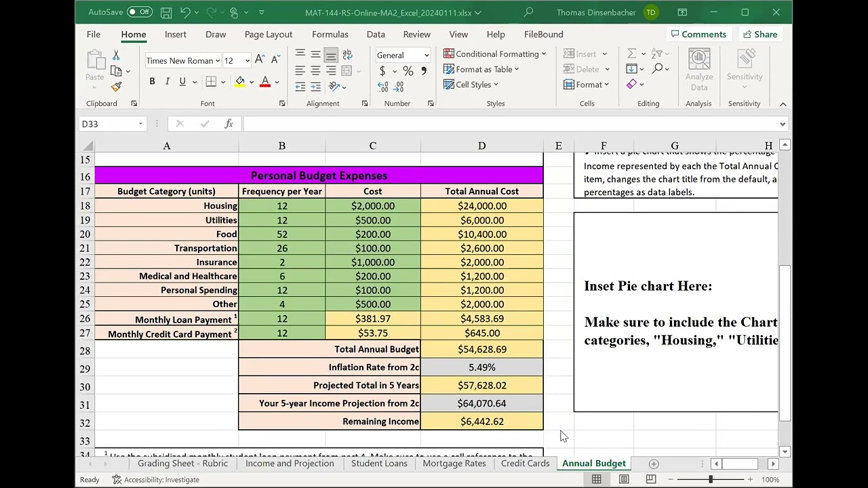Viewport: 868px width, 488px height.
Task: Click the AutoSum sigma icon
Action: [631, 54]
